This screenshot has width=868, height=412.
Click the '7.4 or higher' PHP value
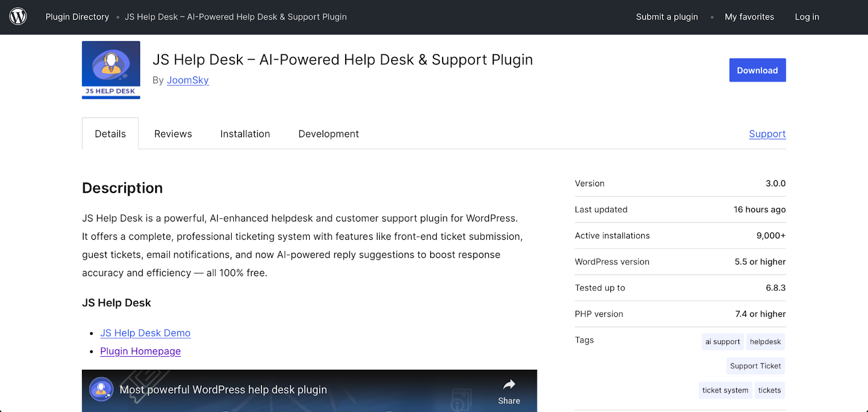(761, 314)
